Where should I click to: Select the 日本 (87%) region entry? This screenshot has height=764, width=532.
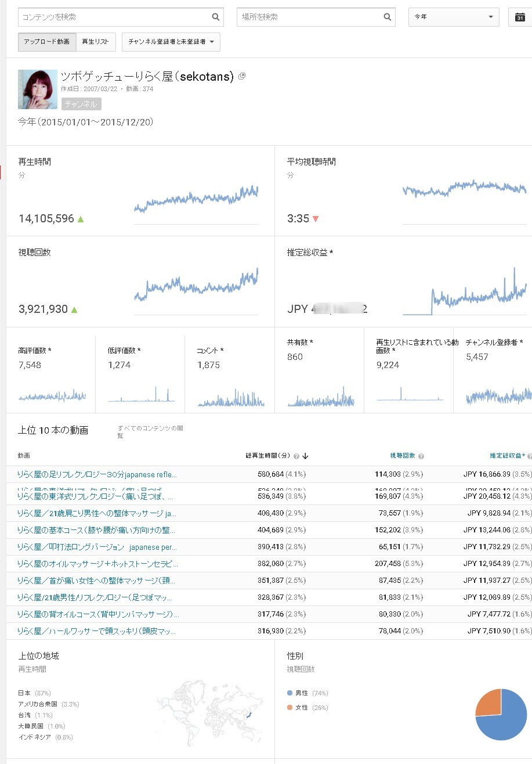tap(34, 693)
